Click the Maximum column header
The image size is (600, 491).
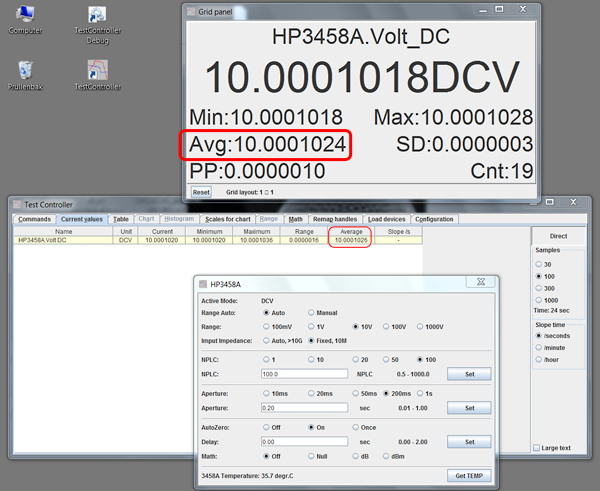coord(257,232)
